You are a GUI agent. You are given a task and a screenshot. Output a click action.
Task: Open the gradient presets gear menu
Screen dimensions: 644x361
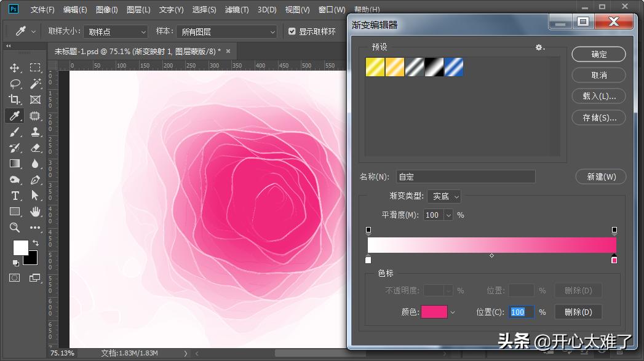click(539, 47)
